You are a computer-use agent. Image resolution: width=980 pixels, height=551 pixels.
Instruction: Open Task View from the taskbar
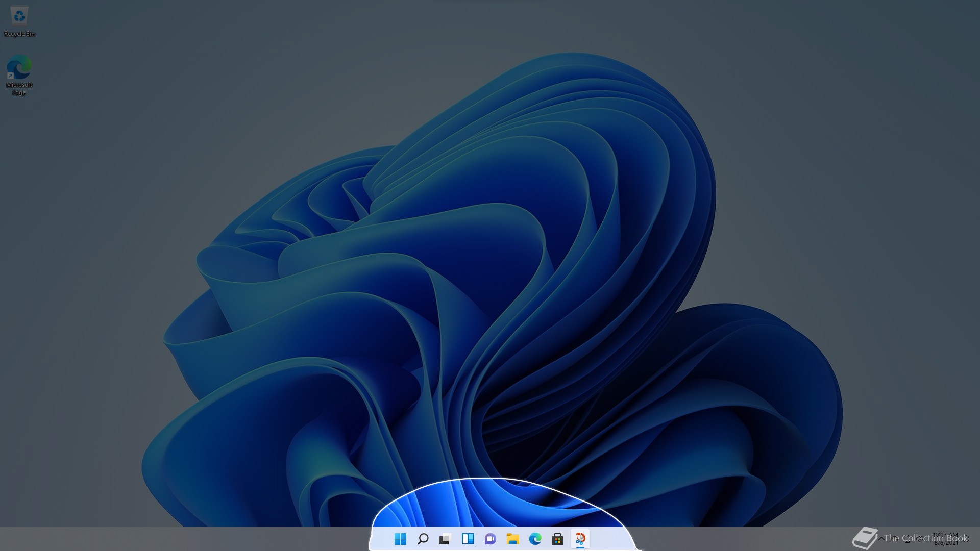(445, 539)
